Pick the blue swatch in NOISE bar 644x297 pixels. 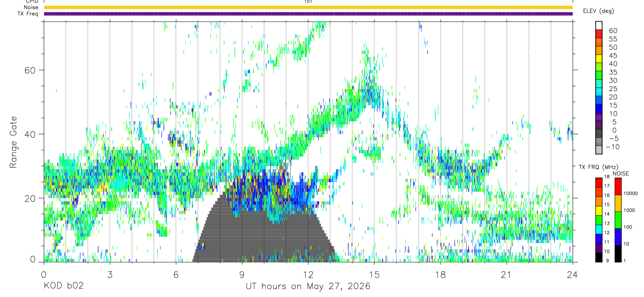tap(618, 236)
